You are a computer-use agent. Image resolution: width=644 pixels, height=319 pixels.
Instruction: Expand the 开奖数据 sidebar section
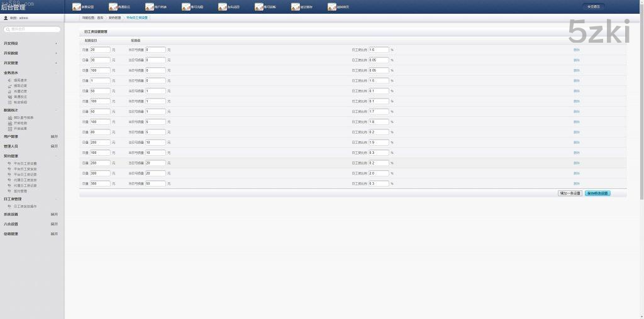pyautogui.click(x=56, y=53)
